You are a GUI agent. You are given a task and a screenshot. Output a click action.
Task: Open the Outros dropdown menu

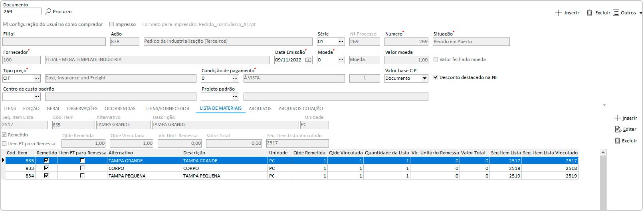640,13
